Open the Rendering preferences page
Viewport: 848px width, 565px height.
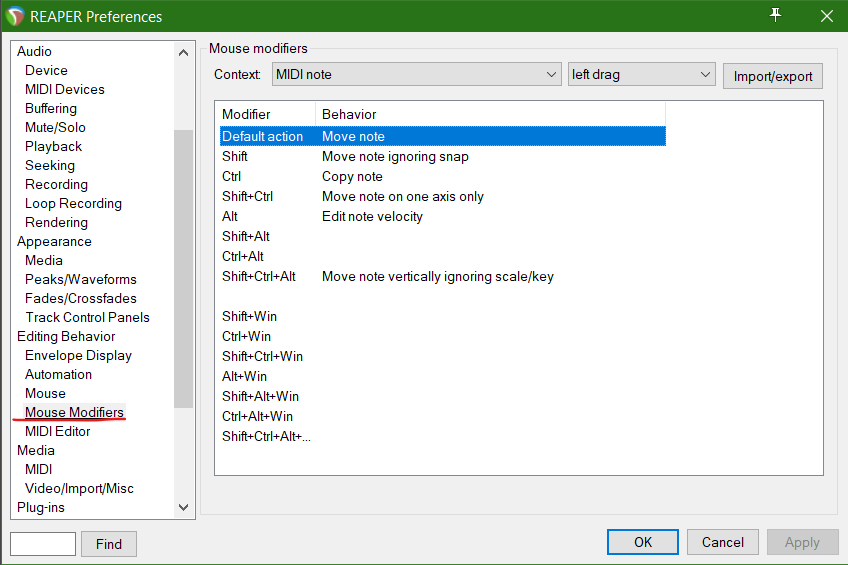[56, 222]
